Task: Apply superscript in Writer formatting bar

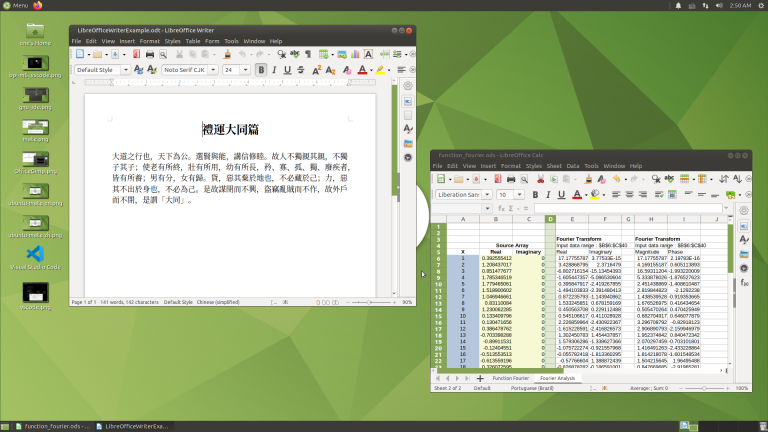Action: tap(317, 70)
